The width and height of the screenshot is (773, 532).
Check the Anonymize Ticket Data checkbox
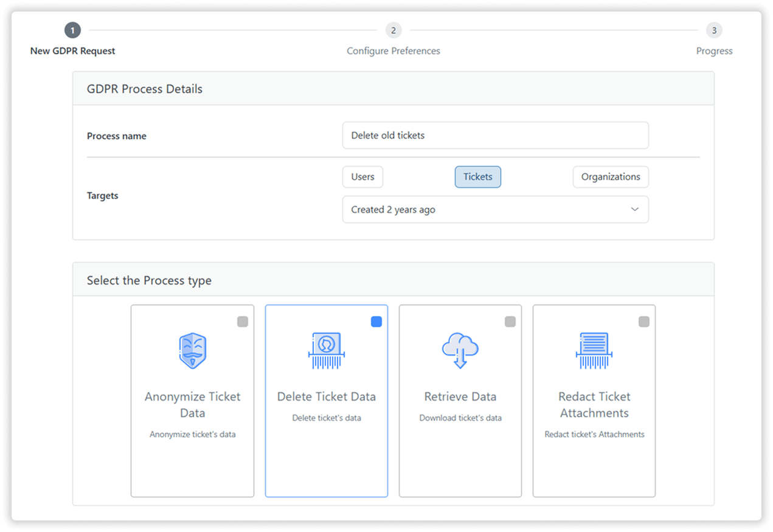coord(243,322)
